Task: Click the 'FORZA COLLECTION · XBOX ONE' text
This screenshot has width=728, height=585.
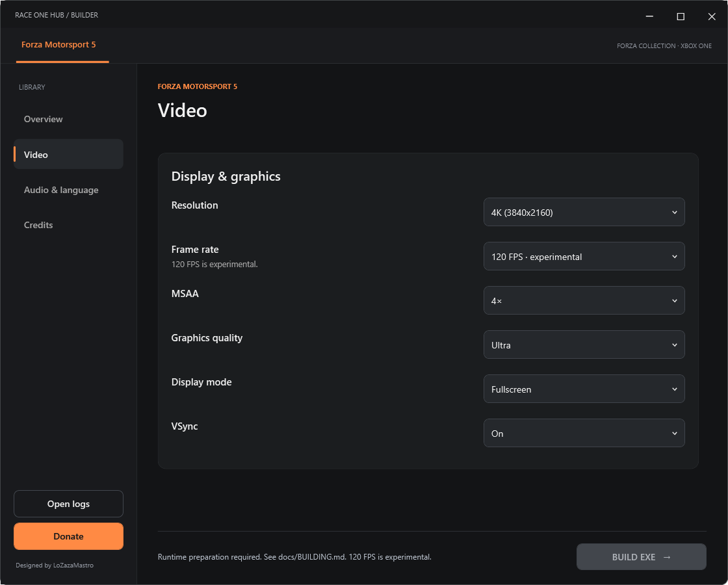Action: [x=664, y=46]
